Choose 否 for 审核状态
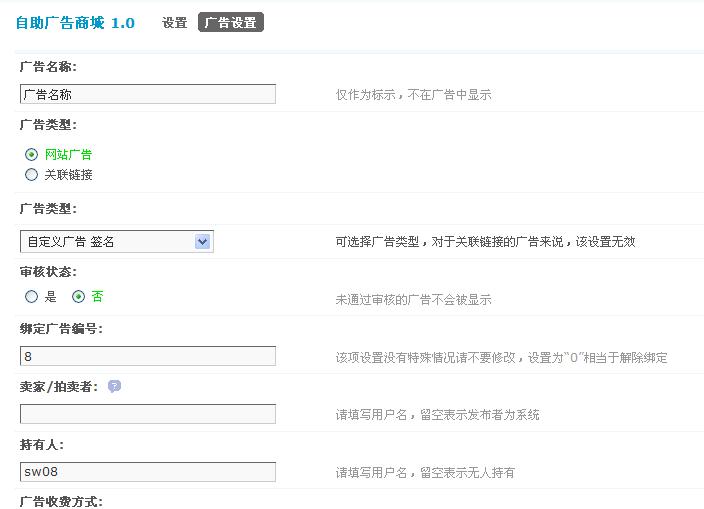The image size is (704, 509). pos(78,297)
